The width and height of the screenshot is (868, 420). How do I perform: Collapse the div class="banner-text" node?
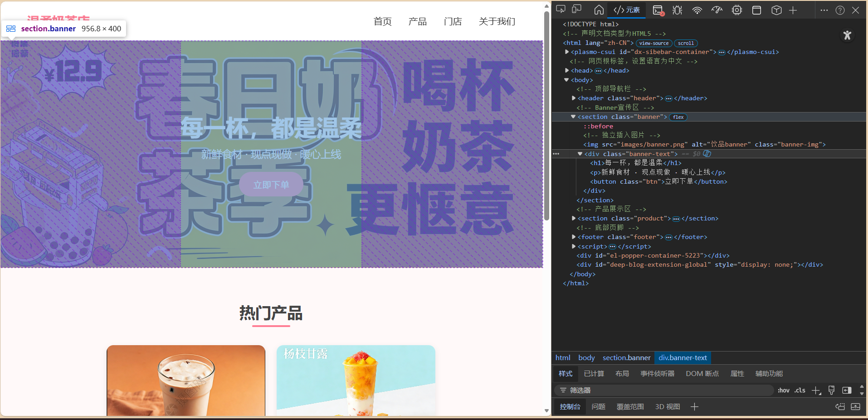point(580,154)
